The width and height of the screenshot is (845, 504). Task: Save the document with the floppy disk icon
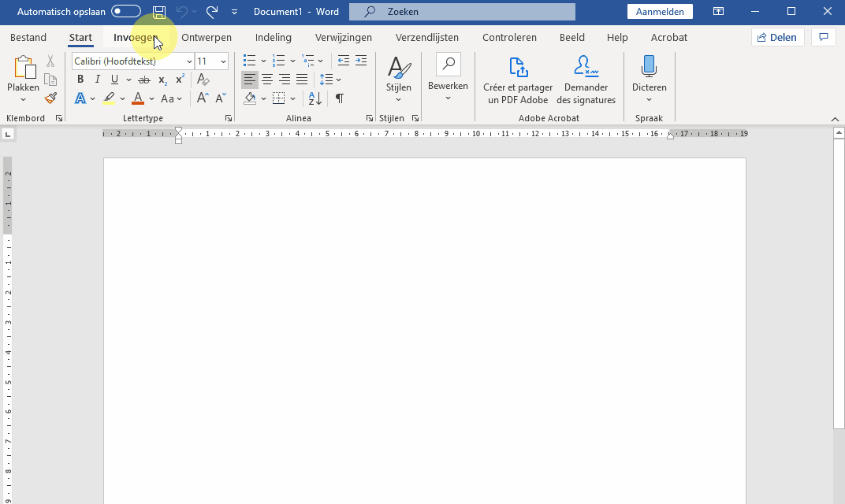[159, 11]
